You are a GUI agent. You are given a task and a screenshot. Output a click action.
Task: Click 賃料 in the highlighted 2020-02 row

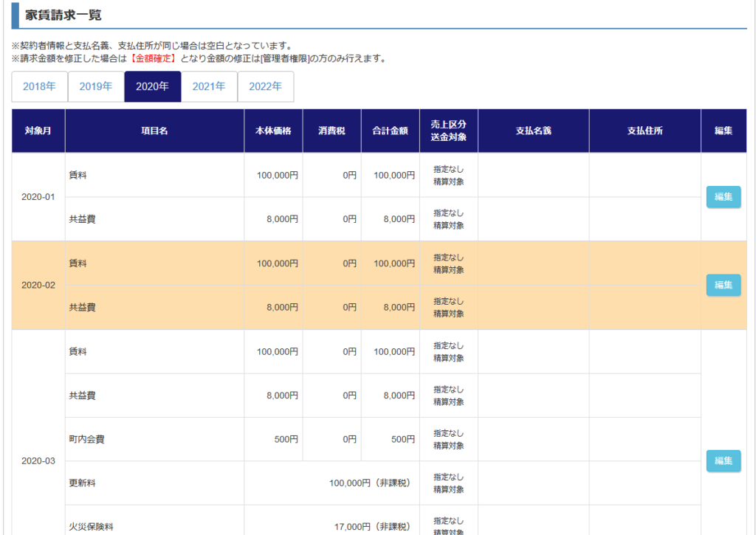78,263
